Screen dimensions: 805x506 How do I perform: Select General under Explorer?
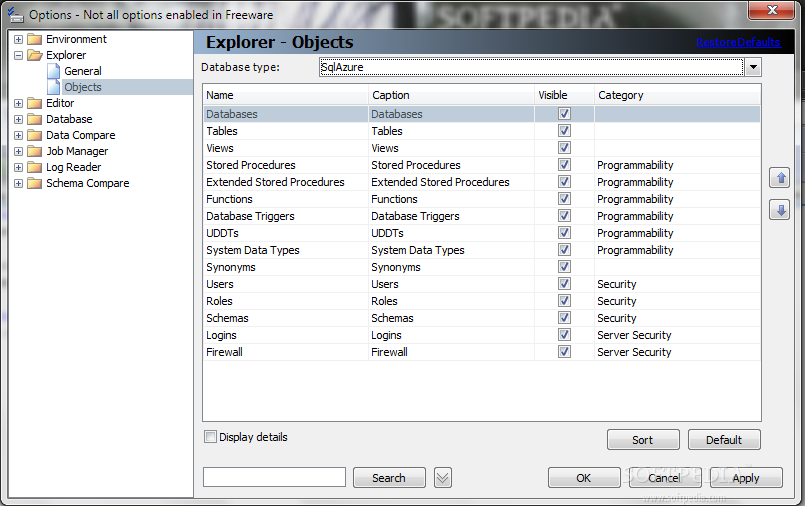coord(83,71)
